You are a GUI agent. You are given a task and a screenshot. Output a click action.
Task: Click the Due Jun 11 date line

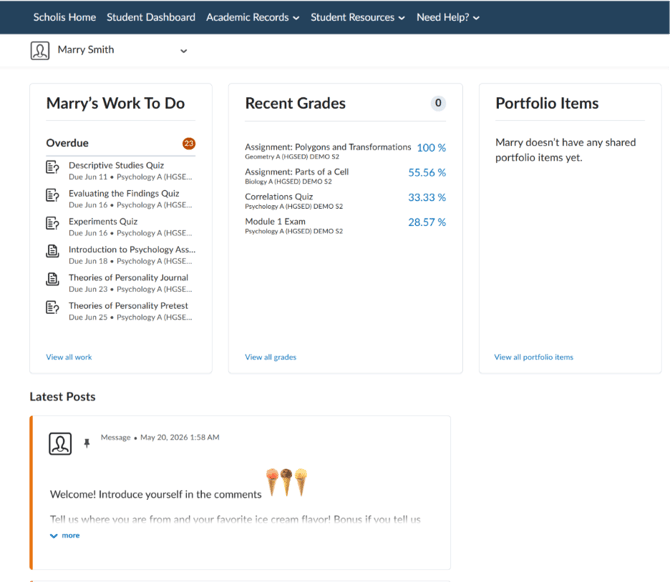tap(130, 177)
